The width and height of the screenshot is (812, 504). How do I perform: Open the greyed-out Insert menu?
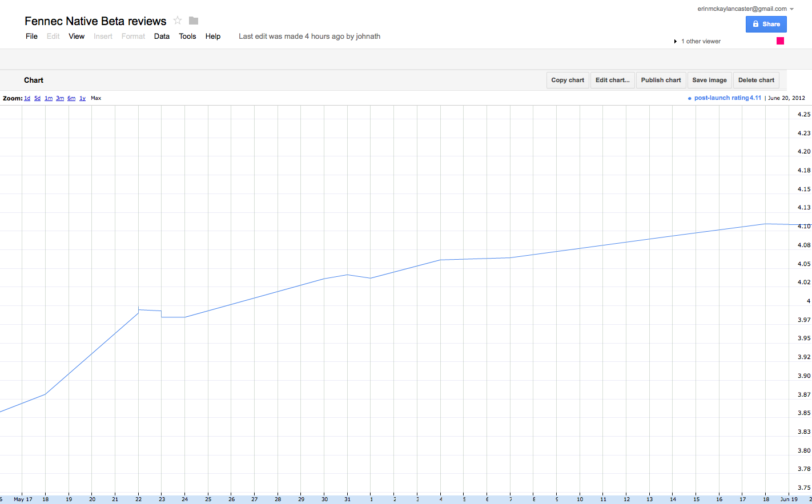(103, 36)
